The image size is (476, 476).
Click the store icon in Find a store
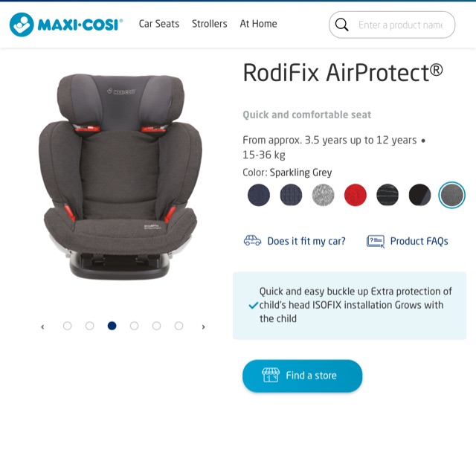[x=271, y=375]
